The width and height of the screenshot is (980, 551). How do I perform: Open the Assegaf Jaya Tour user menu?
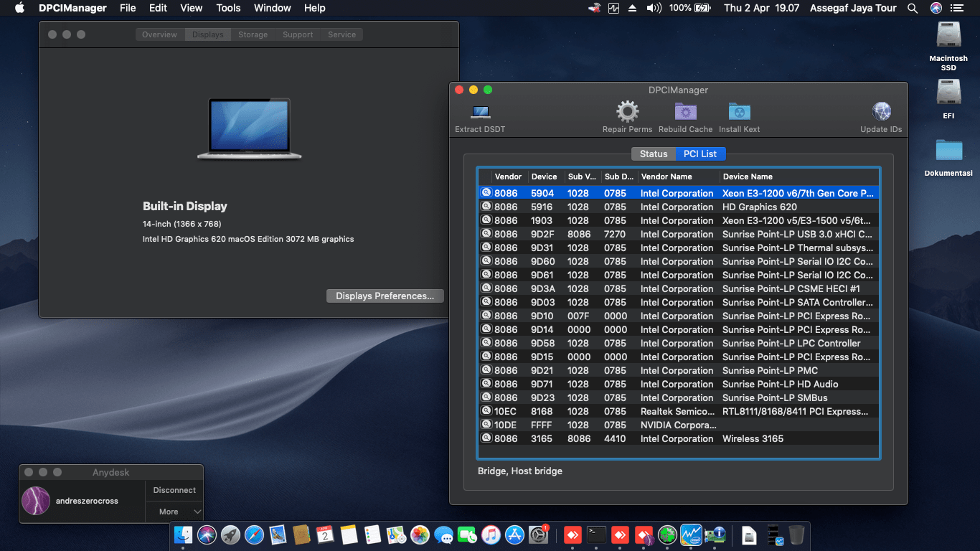pyautogui.click(x=853, y=8)
